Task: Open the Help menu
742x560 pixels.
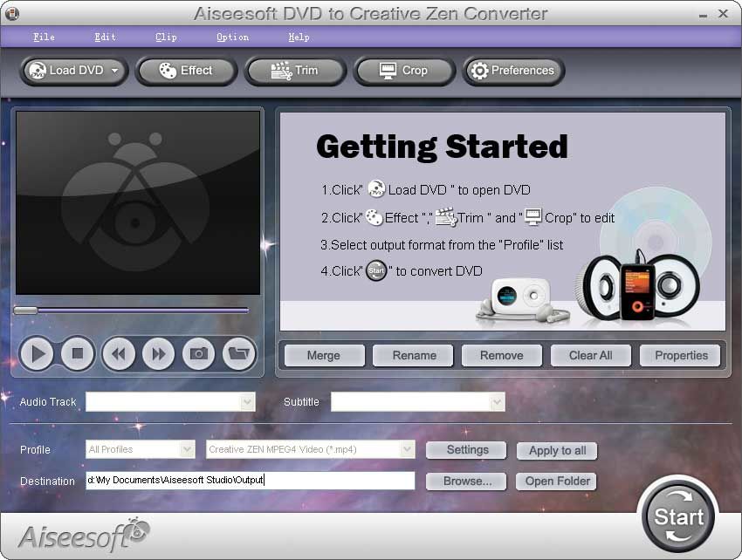Action: (x=299, y=37)
